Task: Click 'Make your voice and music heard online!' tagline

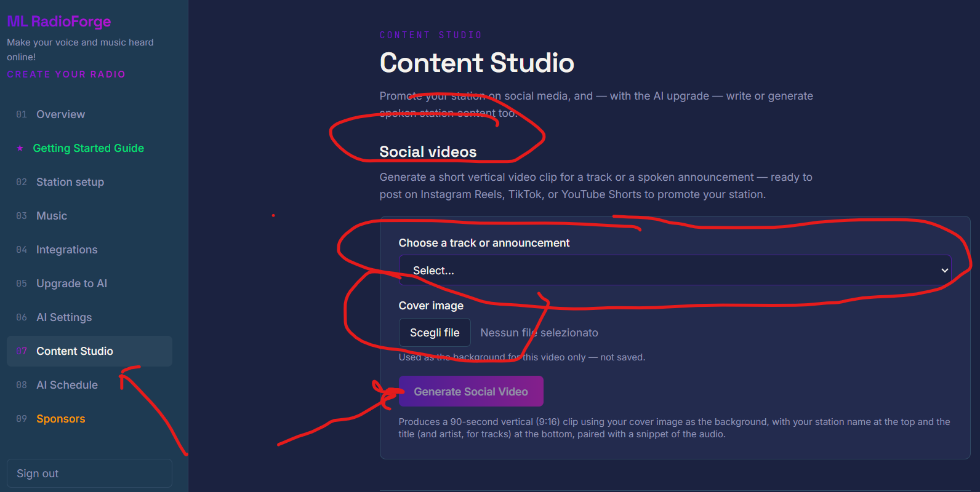Action: click(x=80, y=50)
